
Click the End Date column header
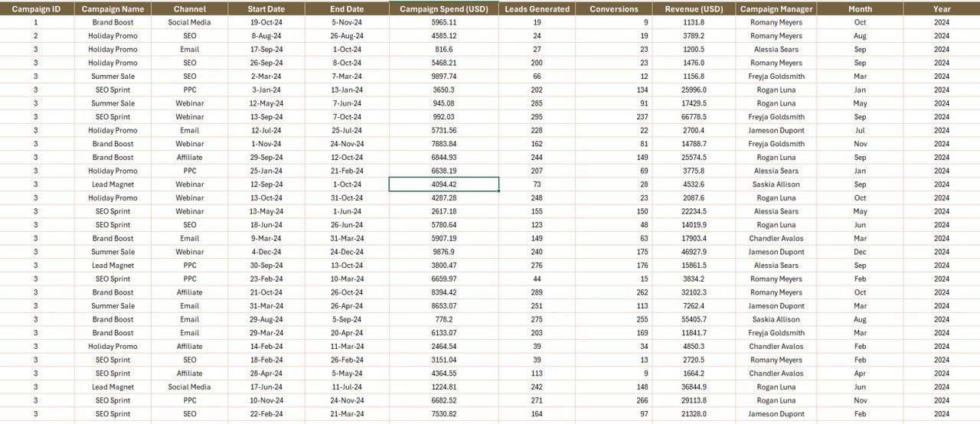(x=347, y=9)
